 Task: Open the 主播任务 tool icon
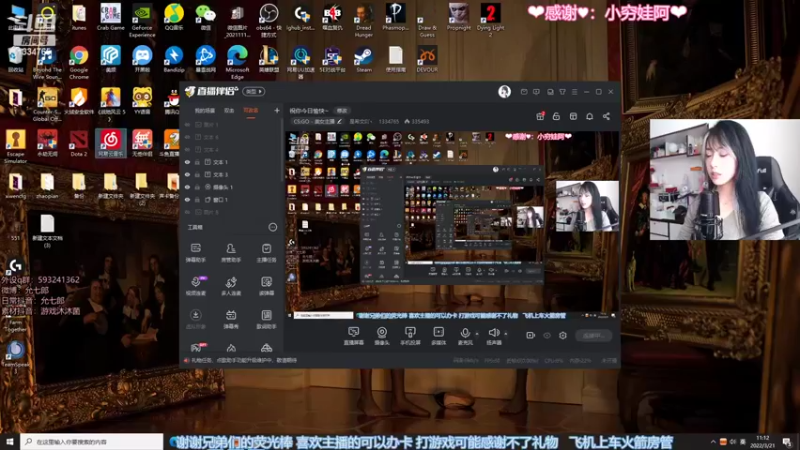pyautogui.click(x=266, y=253)
